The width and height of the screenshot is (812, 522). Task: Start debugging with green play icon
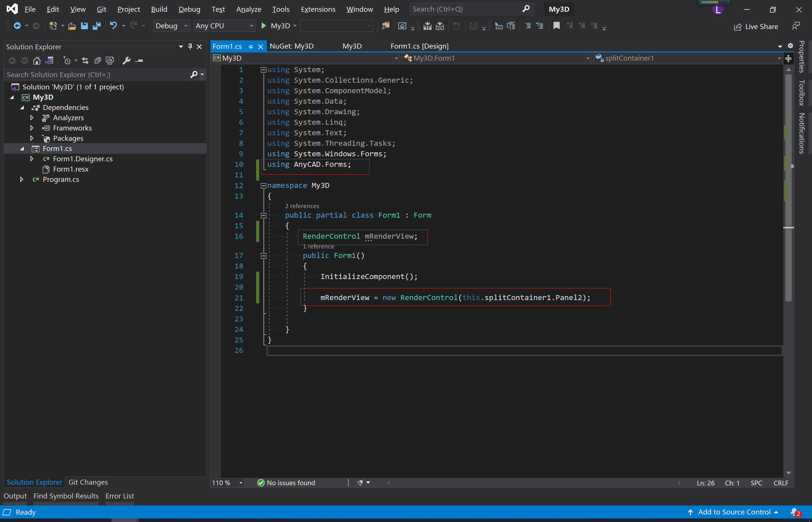(x=263, y=26)
